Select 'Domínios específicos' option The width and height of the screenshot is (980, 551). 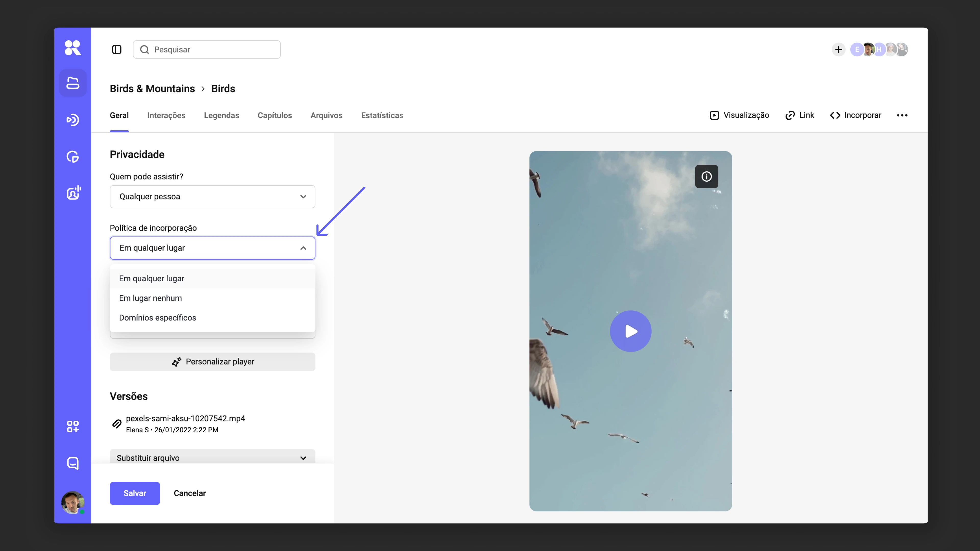(212, 318)
